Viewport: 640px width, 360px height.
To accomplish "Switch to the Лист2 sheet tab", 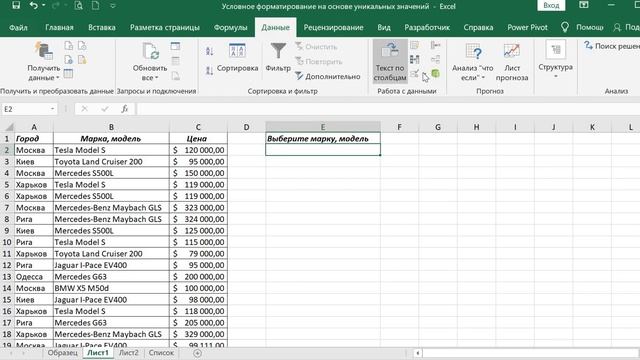I will 129,353.
